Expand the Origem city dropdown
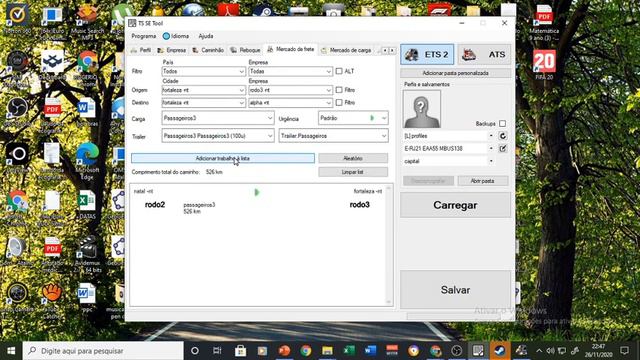This screenshot has width=640, height=360. (241, 90)
